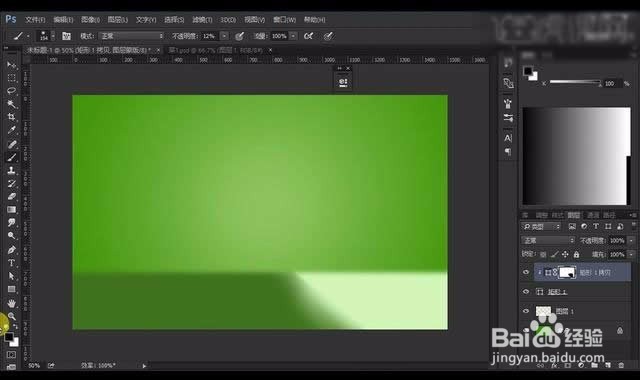Enable airbrush build-up mode
This screenshot has height=380, width=640.
(x=309, y=36)
